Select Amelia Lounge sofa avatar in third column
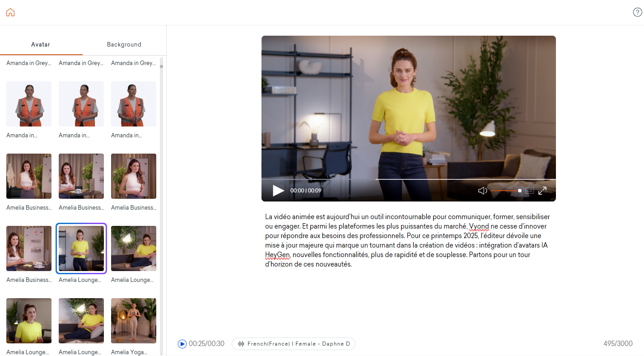The height and width of the screenshot is (356, 644). tap(134, 248)
